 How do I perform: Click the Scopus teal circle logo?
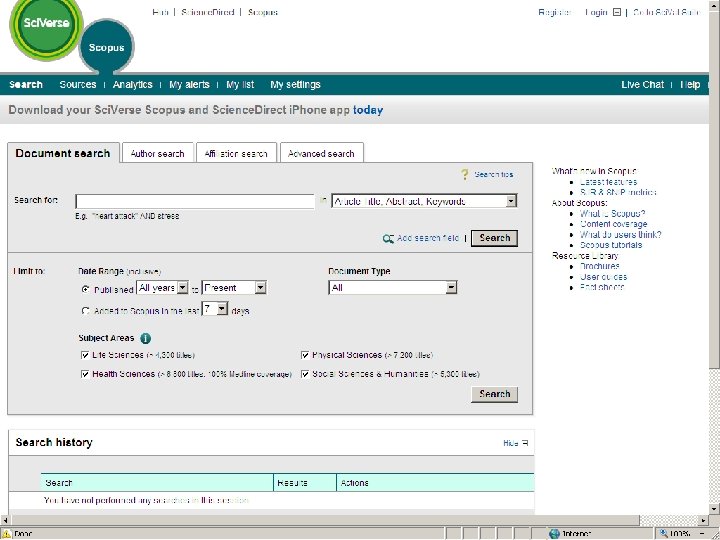tap(107, 47)
